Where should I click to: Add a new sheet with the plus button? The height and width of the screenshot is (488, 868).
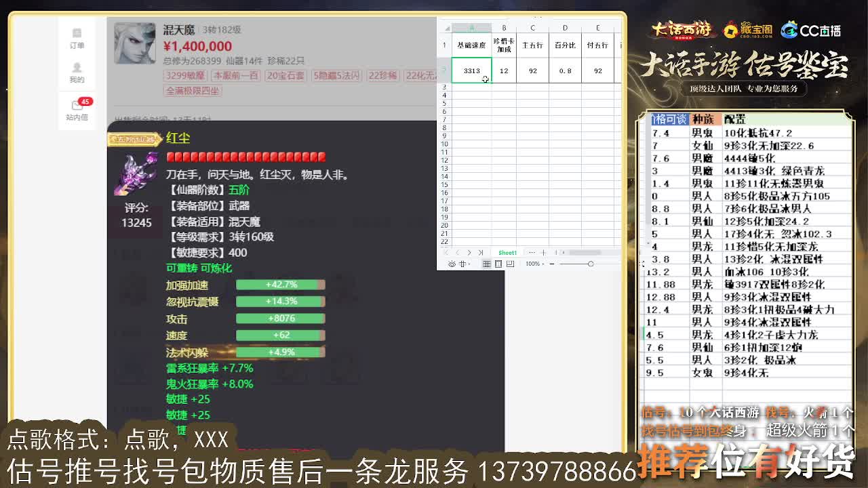coord(543,252)
